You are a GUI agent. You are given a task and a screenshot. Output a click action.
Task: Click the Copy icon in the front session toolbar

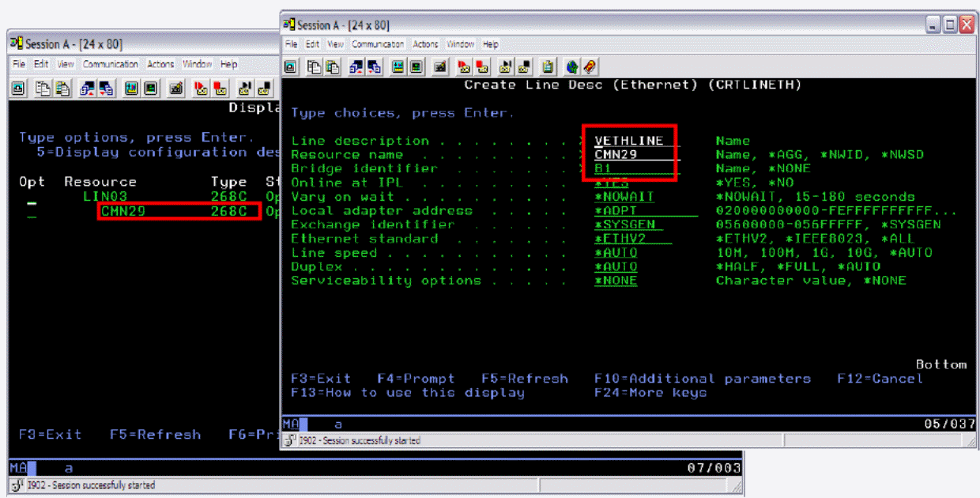click(313, 66)
